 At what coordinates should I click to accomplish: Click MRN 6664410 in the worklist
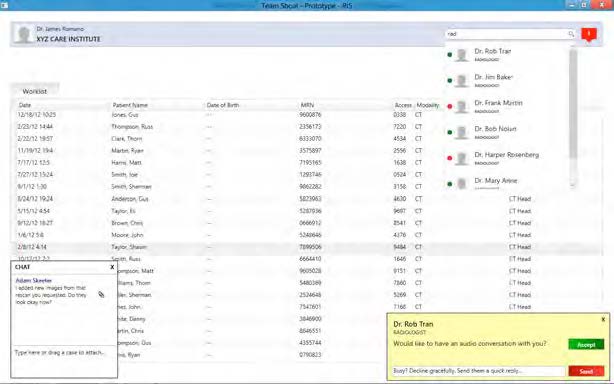coord(310,259)
